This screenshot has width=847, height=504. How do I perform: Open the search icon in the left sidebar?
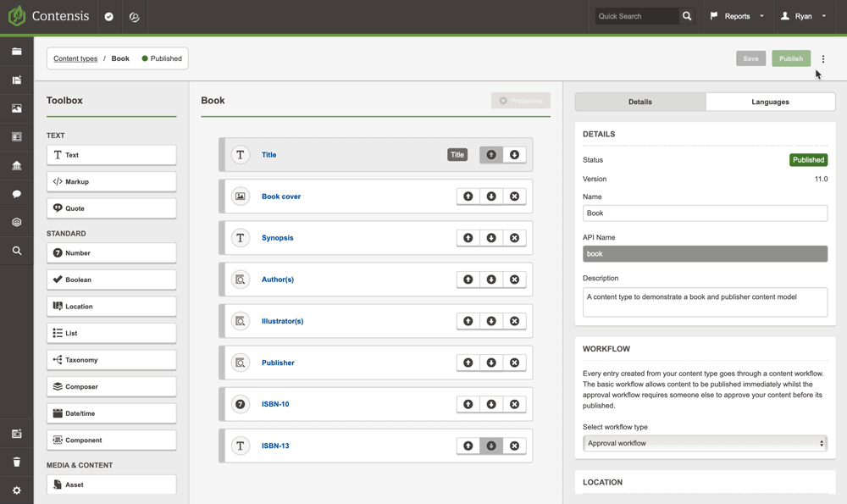[17, 251]
